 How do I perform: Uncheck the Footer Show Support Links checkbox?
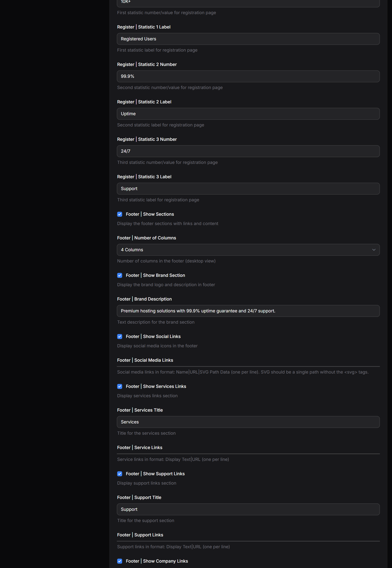coord(120,474)
